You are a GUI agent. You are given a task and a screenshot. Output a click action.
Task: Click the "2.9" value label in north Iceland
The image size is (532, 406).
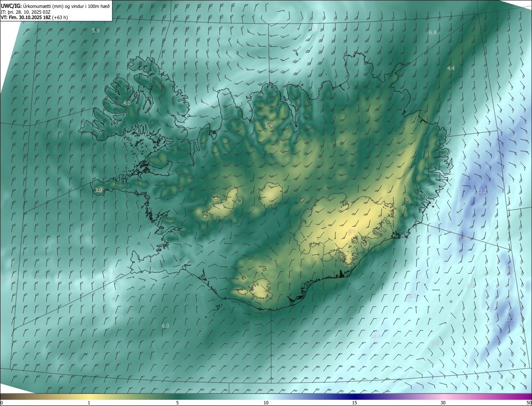268,125
